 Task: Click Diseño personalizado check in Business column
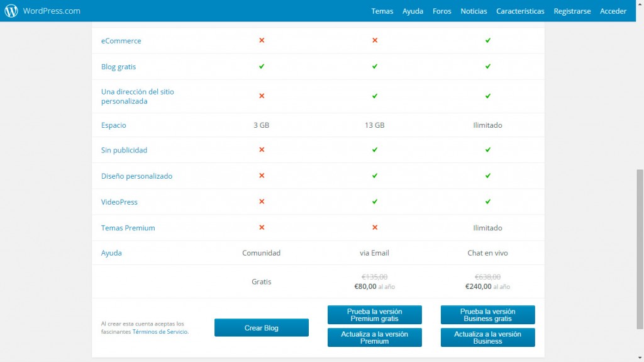pyautogui.click(x=487, y=176)
